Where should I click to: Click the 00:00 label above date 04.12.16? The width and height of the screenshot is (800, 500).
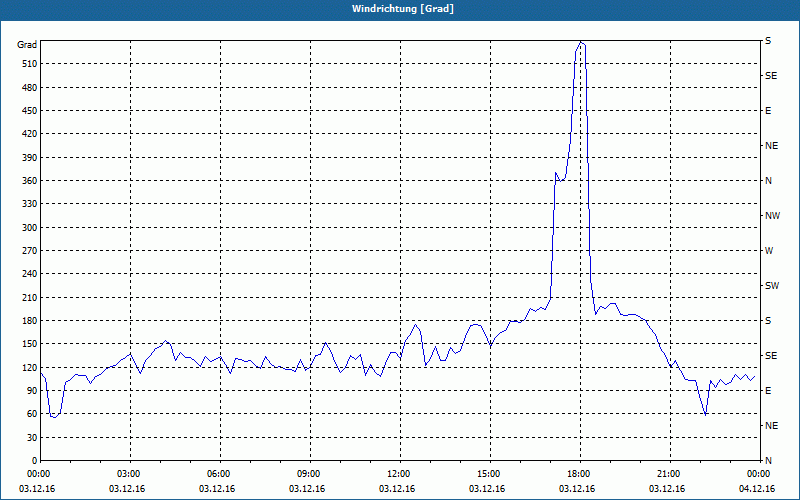(x=760, y=474)
